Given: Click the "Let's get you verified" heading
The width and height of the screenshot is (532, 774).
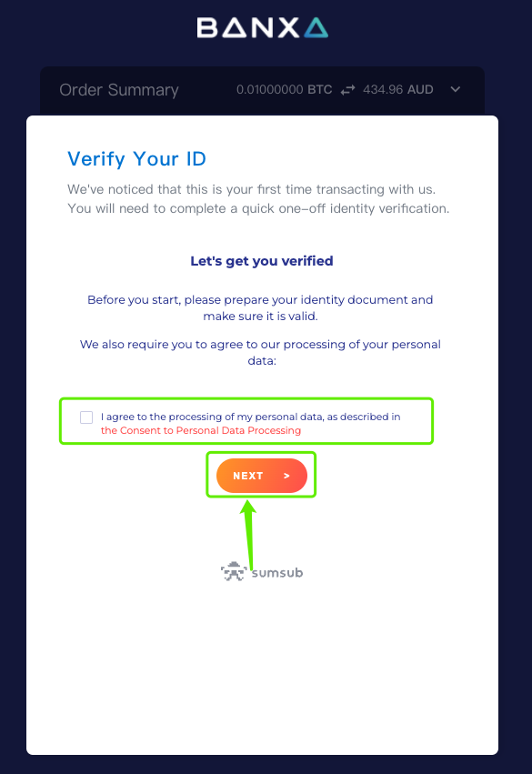Looking at the screenshot, I should tap(262, 261).
